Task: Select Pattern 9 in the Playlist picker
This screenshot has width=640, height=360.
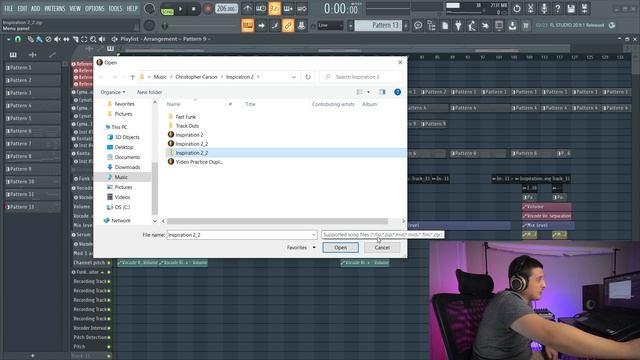Action: pyautogui.click(x=32, y=169)
